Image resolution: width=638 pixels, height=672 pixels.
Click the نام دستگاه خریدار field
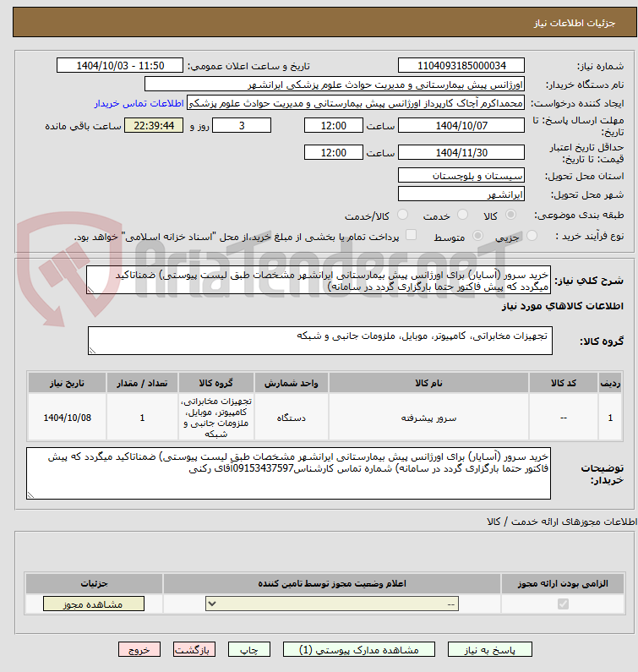pos(335,85)
